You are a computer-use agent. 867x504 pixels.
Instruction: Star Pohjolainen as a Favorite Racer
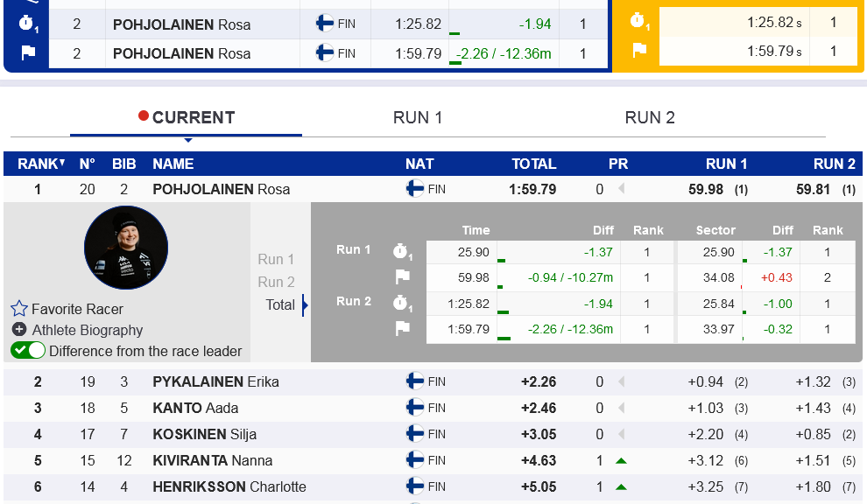click(x=19, y=309)
